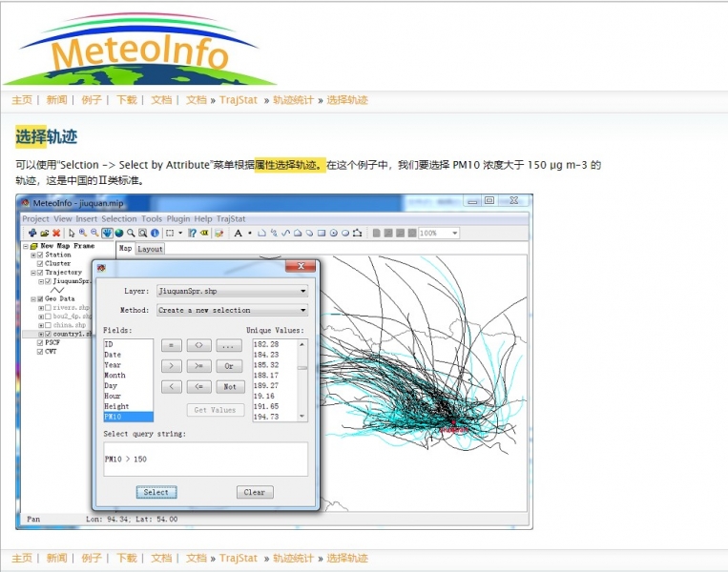Screen dimensions: 728x572
Task: Select the Pan hand tool
Action: [x=107, y=233]
